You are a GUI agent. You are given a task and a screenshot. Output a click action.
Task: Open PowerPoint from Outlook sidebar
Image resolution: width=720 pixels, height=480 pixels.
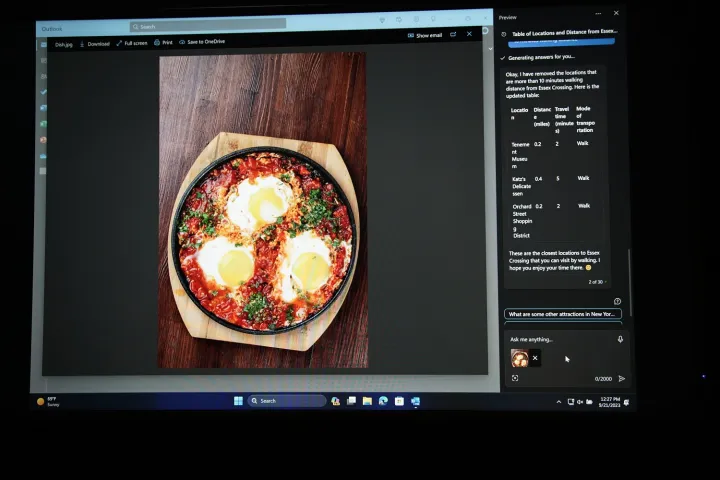click(x=44, y=140)
